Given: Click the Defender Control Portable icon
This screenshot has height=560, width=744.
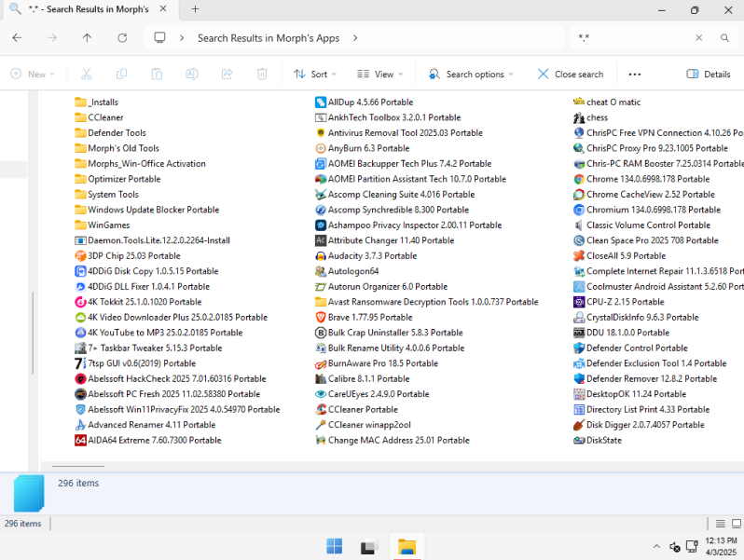Looking at the screenshot, I should tap(578, 348).
